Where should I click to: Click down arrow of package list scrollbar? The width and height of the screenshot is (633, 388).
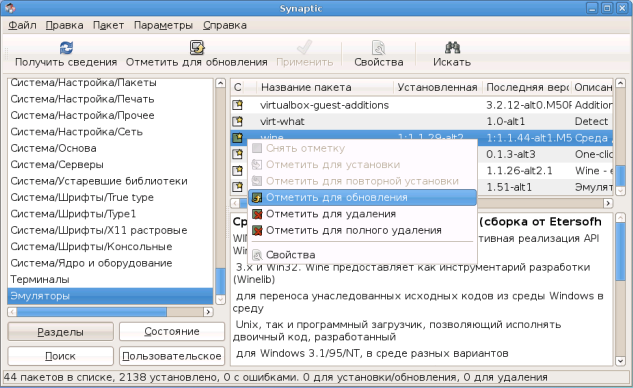(620, 190)
